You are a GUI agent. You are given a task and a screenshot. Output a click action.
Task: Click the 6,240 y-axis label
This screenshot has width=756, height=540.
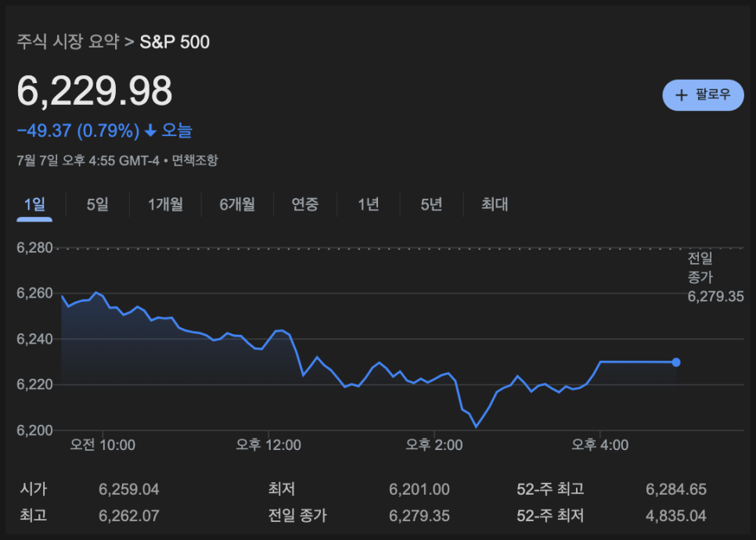point(34,339)
